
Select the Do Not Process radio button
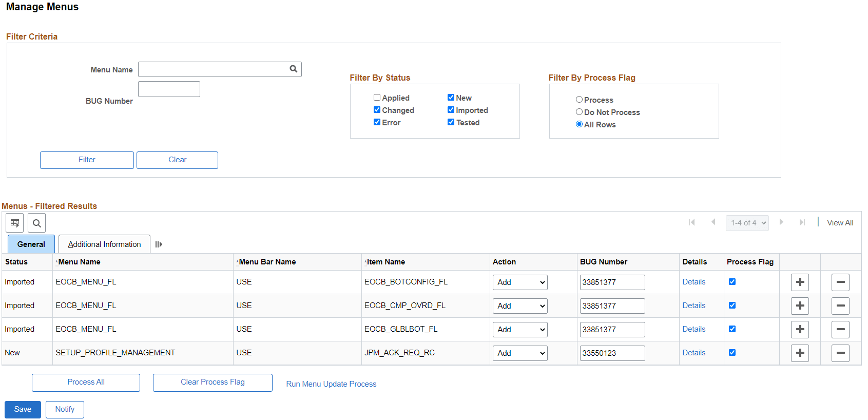(579, 111)
